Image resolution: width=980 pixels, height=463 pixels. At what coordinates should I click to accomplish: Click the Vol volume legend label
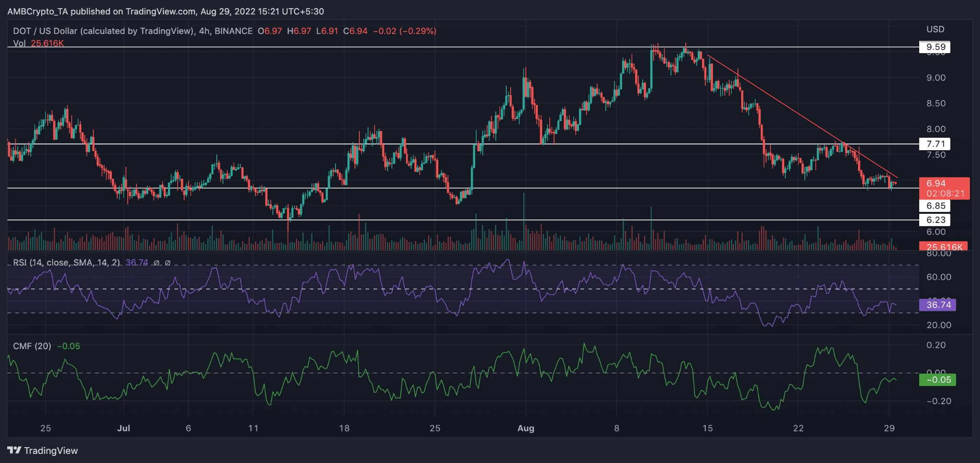(x=19, y=44)
